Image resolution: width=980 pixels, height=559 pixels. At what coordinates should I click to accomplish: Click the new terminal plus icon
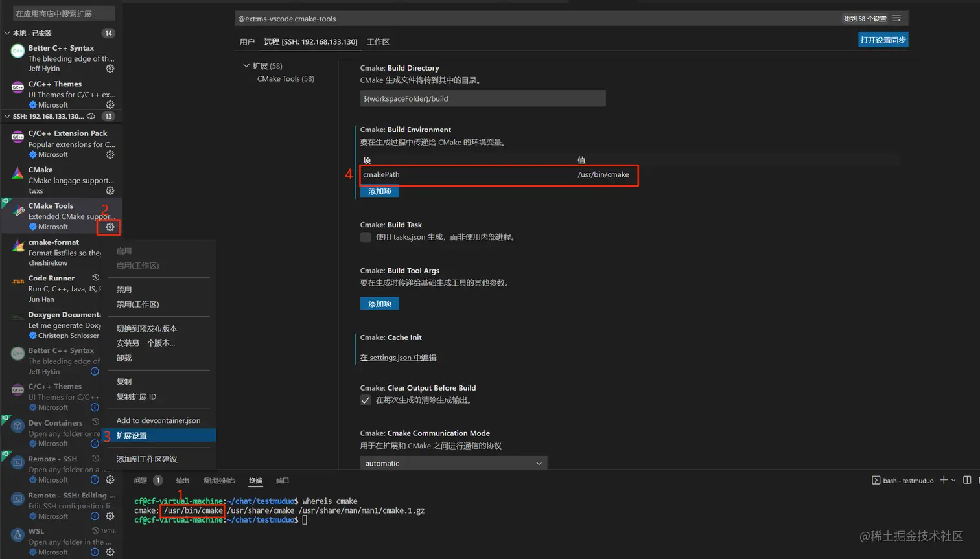pyautogui.click(x=944, y=480)
